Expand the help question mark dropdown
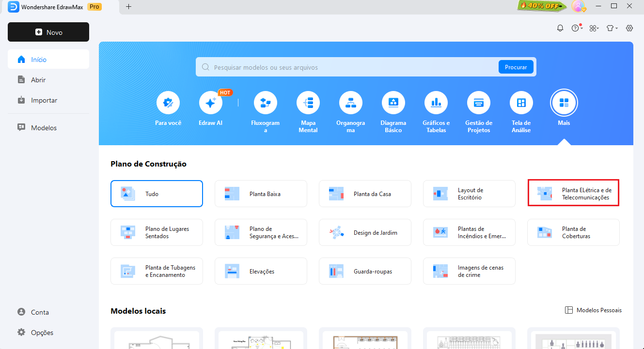The height and width of the screenshot is (349, 644). (x=576, y=28)
